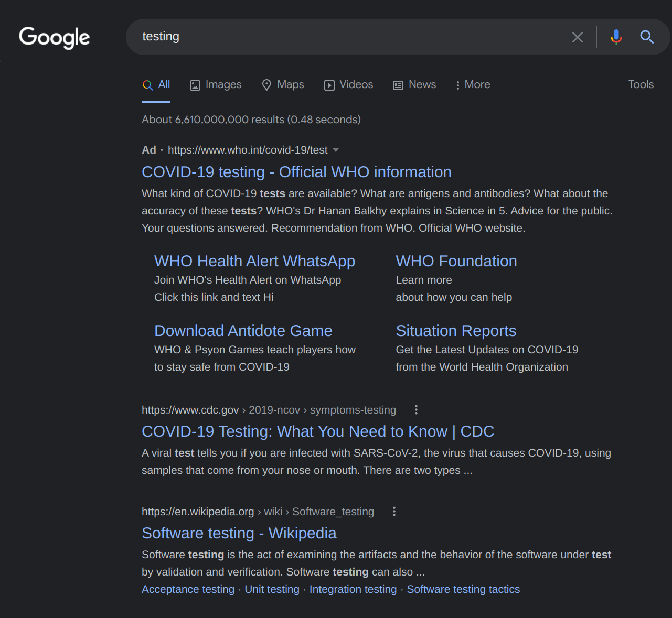The width and height of the screenshot is (672, 618).
Task: Open 'COVID-19 Testing: What You Need to Know | CDC'
Action: [318, 431]
